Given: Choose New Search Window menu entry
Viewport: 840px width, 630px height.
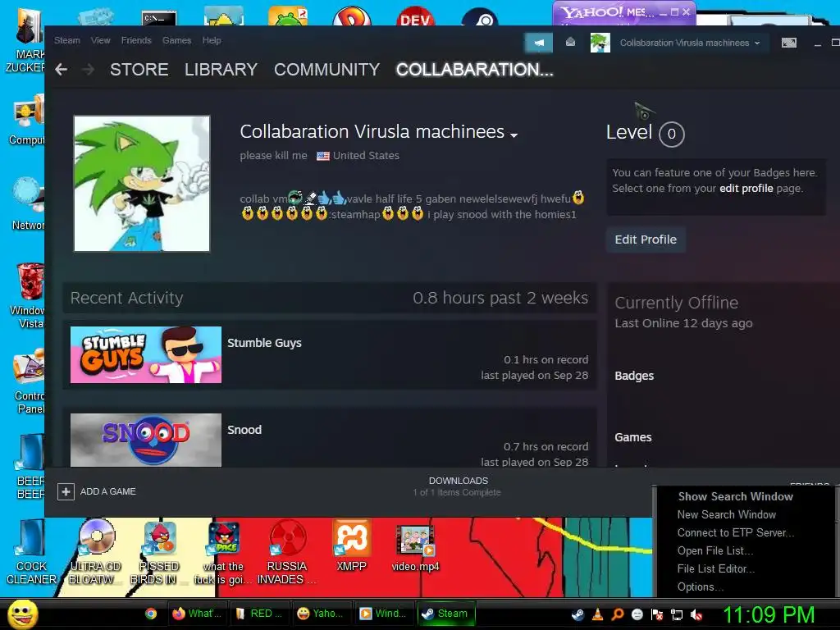Looking at the screenshot, I should (727, 515).
